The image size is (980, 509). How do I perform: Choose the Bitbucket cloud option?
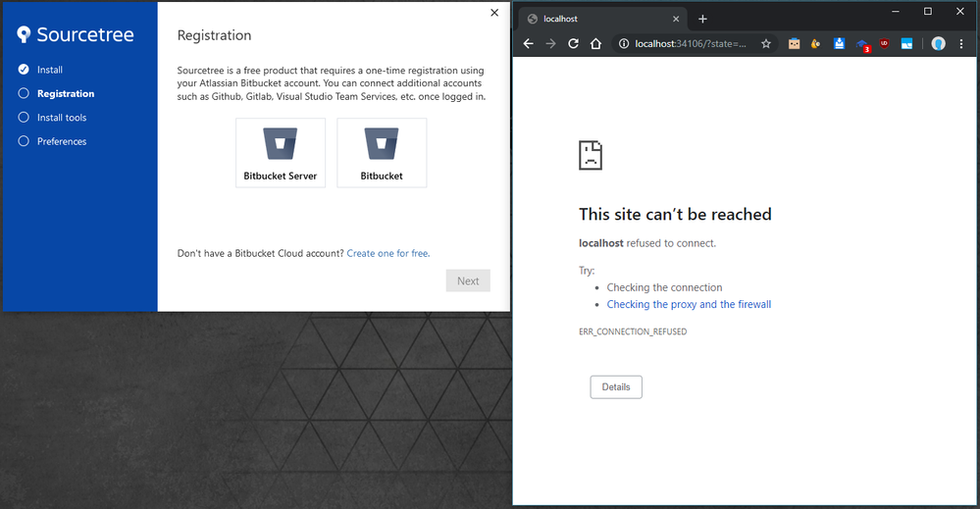coord(382,153)
